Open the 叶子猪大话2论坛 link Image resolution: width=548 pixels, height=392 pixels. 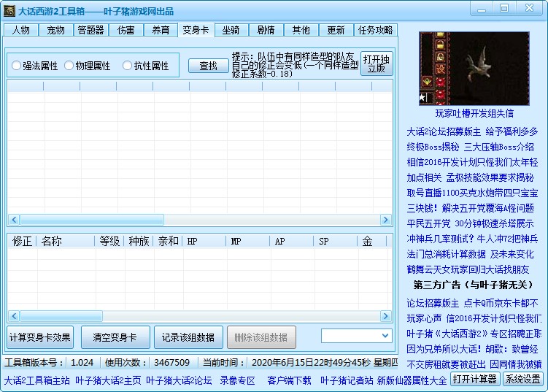179,380
